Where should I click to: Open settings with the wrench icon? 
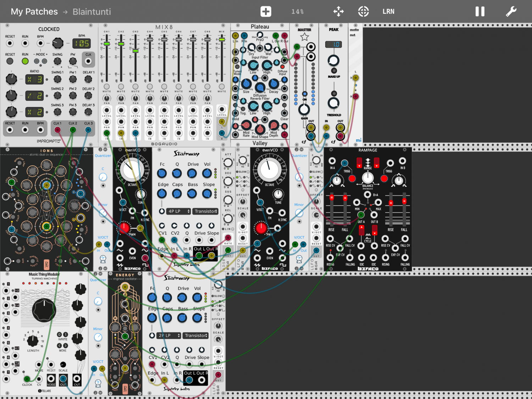pos(511,11)
